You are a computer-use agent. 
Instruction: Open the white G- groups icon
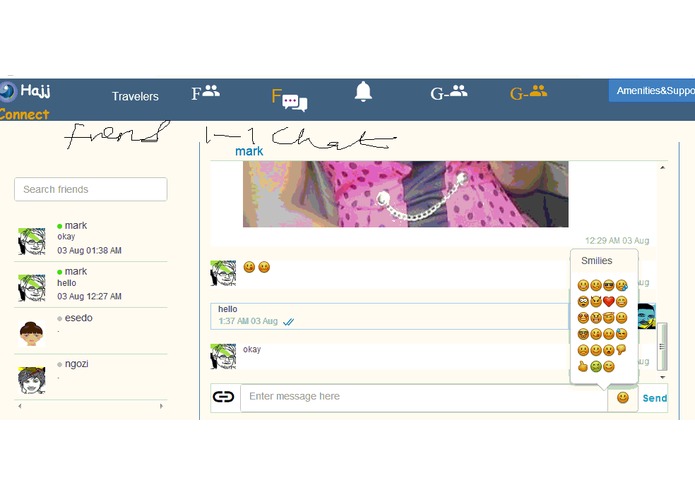pos(449,92)
